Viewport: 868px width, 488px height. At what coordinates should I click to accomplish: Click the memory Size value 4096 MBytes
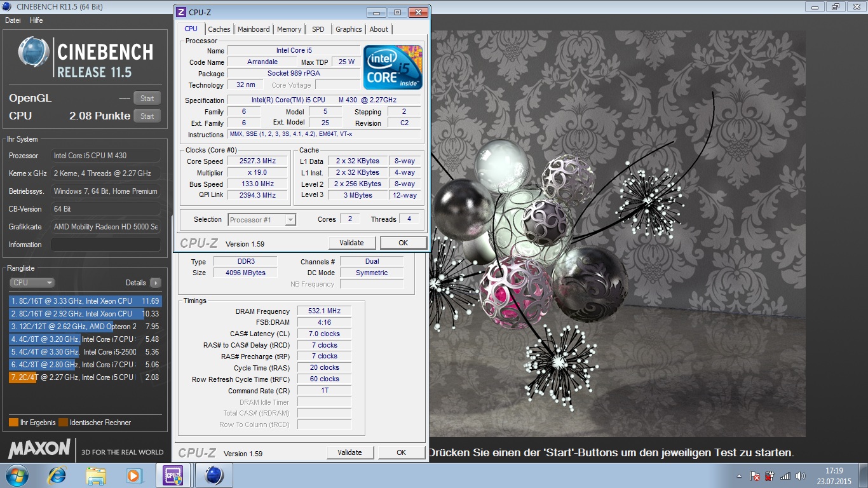tap(245, 273)
